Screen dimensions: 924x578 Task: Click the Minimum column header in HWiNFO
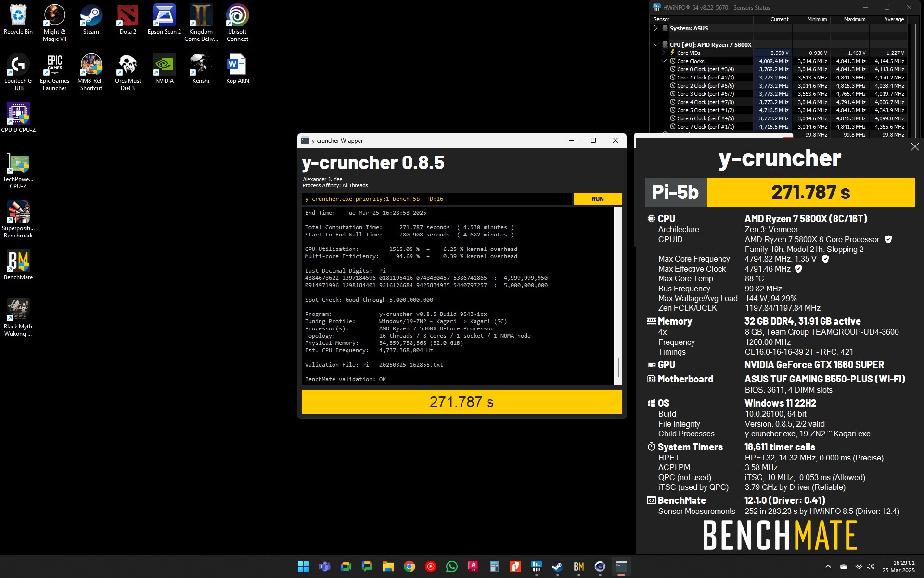click(811, 19)
